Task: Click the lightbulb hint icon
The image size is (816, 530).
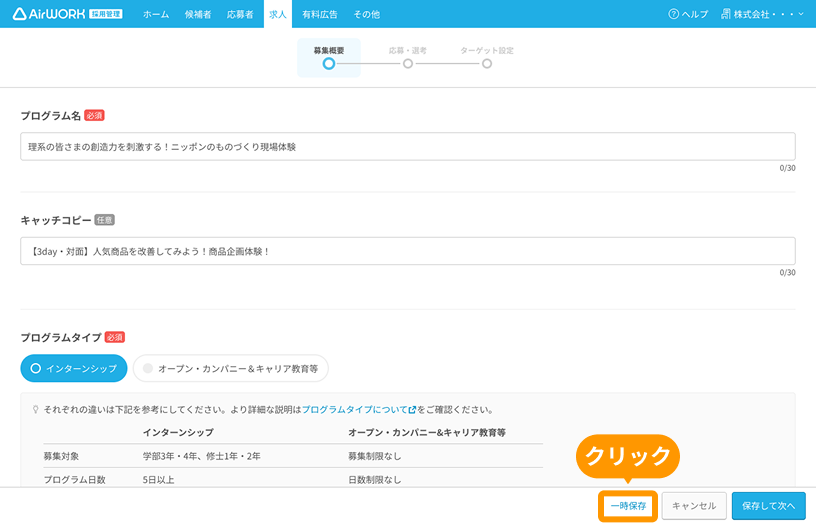Action: coord(35,410)
